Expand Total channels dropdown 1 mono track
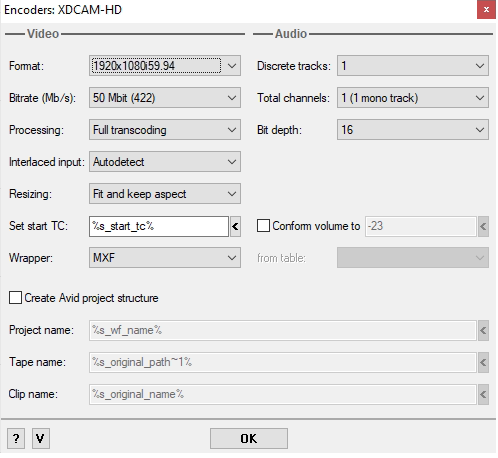This screenshot has height=458, width=498. coord(413,98)
